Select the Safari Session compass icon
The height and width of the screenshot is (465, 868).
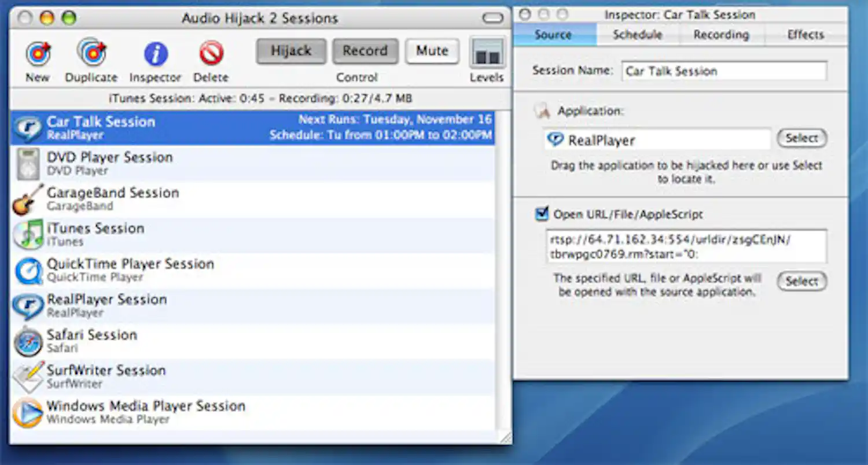click(x=28, y=341)
